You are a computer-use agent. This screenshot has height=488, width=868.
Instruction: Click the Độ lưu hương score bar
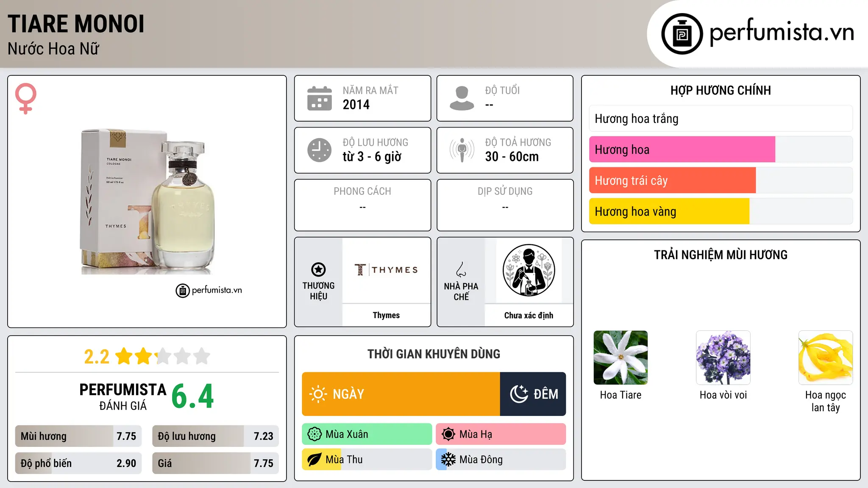215,436
